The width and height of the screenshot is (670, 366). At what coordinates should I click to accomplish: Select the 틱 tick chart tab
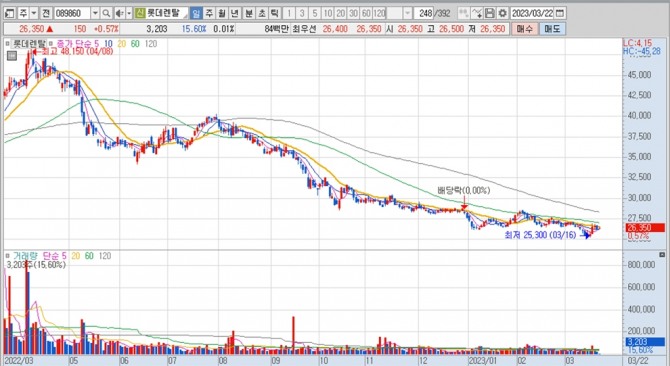pos(275,13)
